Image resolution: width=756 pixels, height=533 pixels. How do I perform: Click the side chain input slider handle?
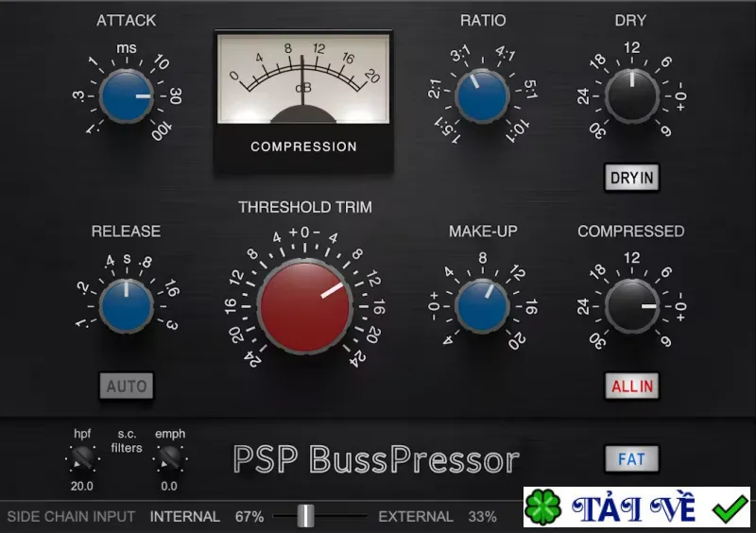(x=305, y=516)
